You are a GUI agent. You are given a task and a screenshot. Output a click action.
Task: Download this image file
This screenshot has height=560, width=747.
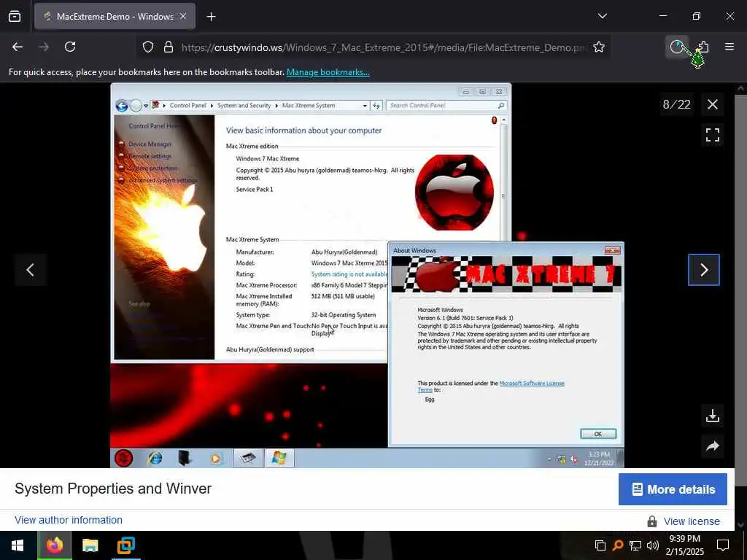tap(712, 416)
